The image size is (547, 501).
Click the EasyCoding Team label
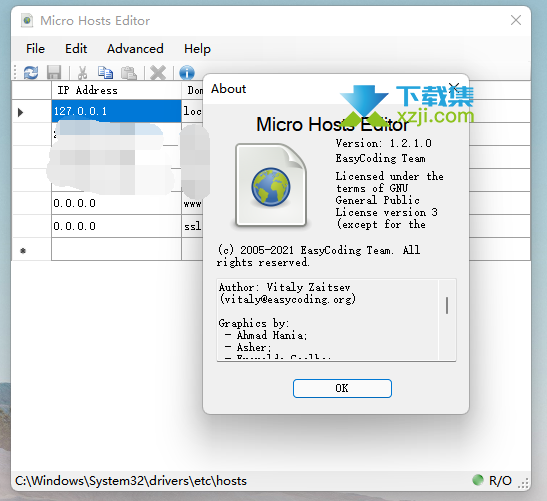(x=381, y=158)
